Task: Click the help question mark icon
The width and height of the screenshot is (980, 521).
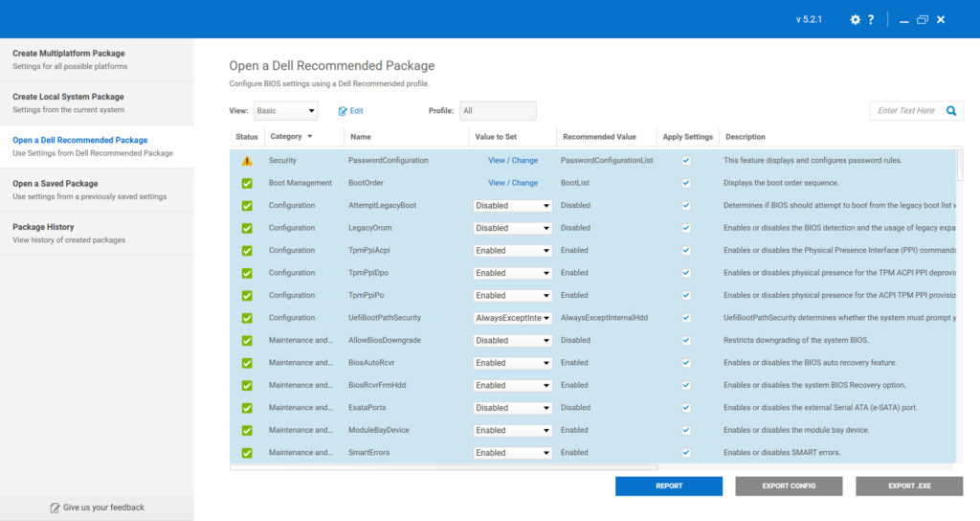Action: click(x=871, y=20)
